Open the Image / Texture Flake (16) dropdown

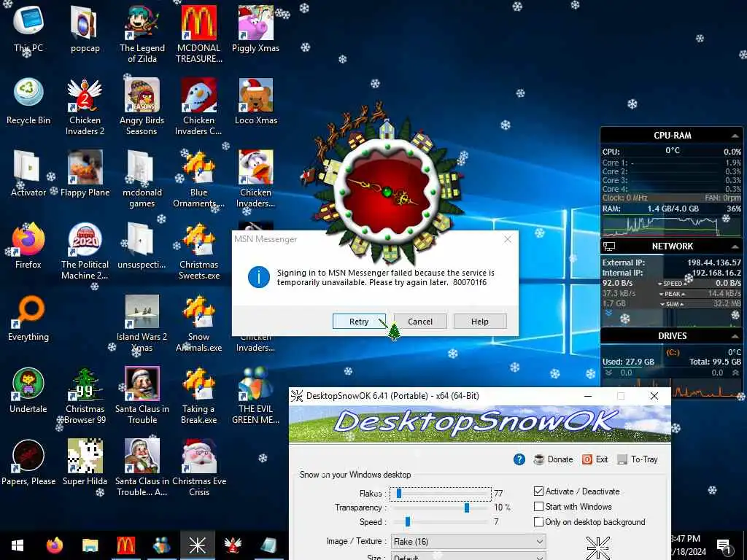(x=468, y=542)
